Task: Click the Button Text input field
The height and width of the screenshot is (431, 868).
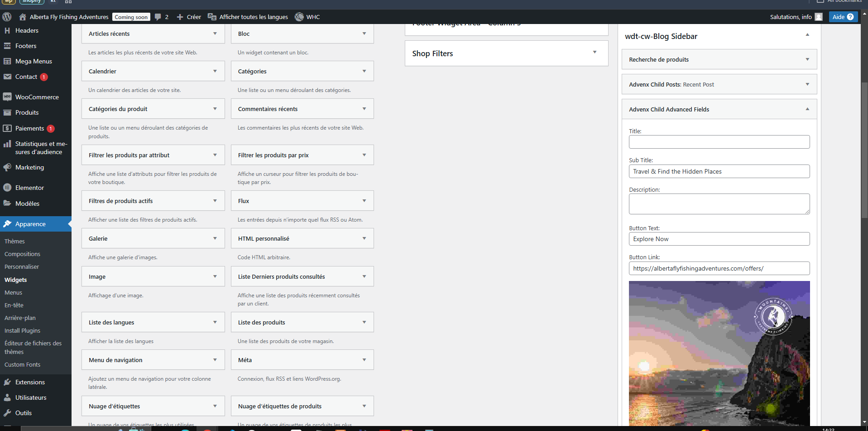Action: point(719,239)
